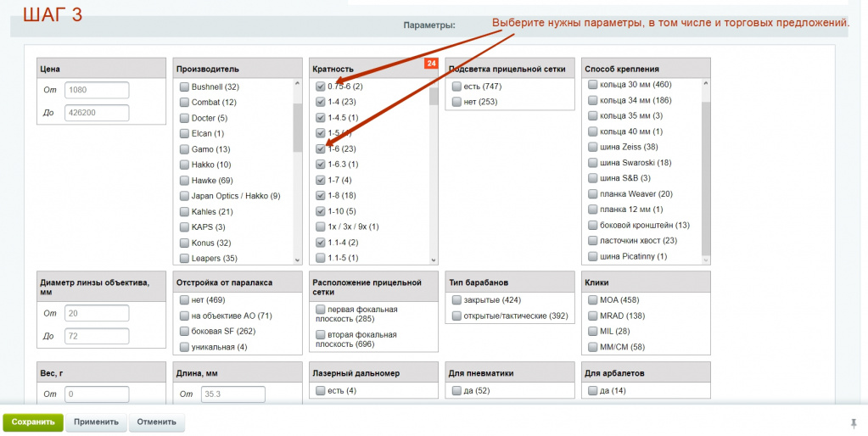Select планка Weaver (20) checkbox
Viewport: 868px width, 436px height.
tap(593, 193)
